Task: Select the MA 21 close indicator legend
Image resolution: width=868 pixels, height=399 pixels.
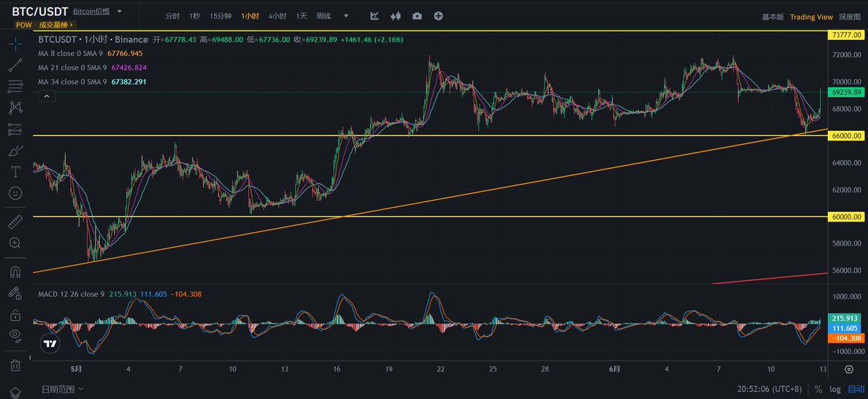Action: 92,68
